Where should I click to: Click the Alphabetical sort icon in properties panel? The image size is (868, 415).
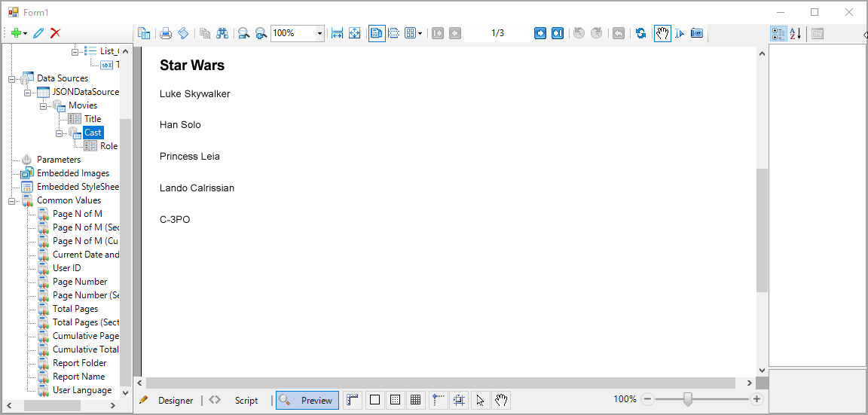point(796,33)
